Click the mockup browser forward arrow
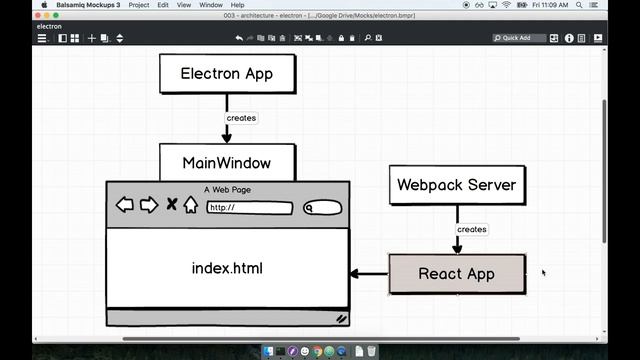 pos(149,204)
